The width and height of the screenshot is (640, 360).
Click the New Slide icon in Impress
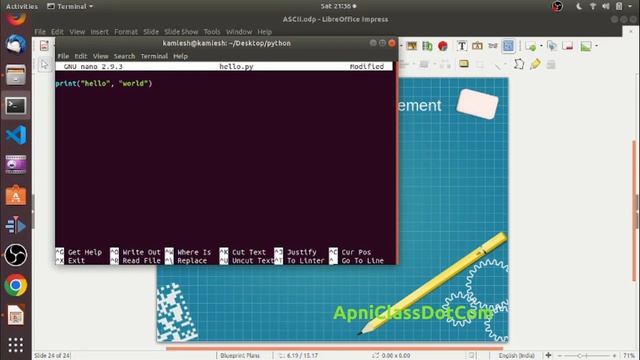point(531,46)
